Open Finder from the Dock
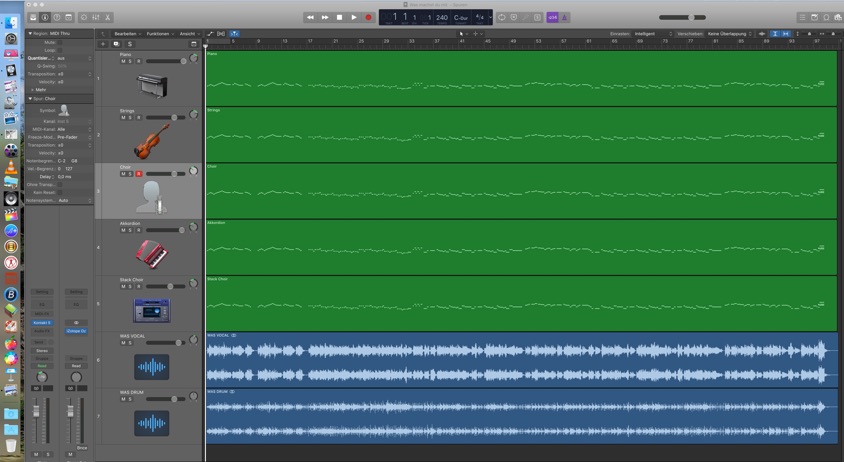The image size is (844, 462). (x=11, y=23)
